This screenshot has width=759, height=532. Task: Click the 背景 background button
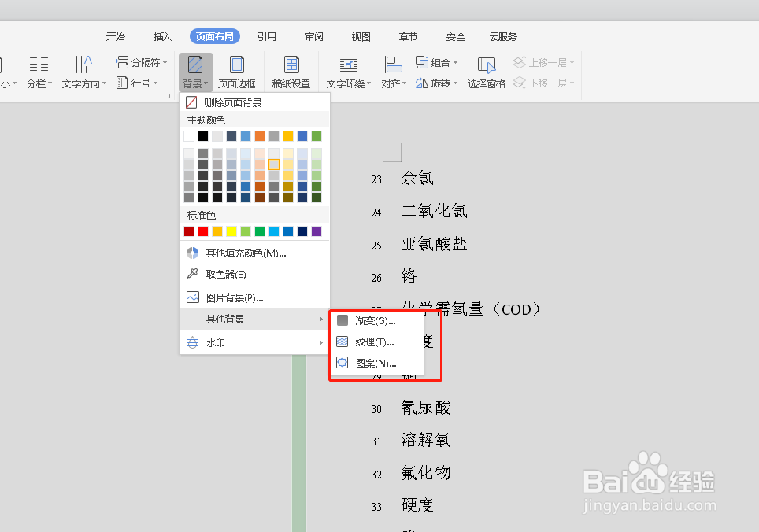coord(195,72)
